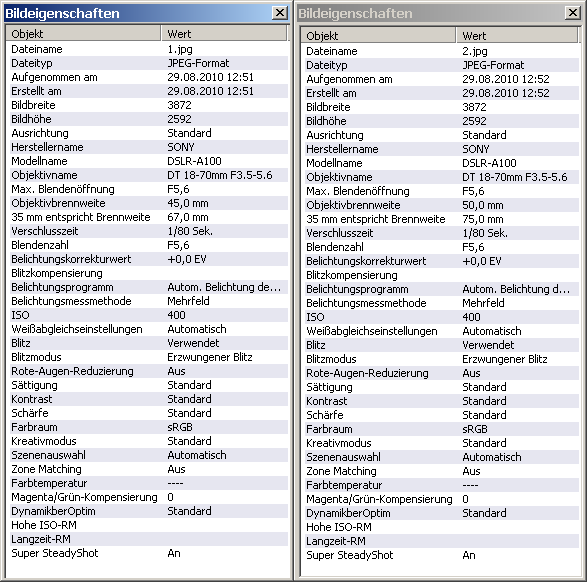The width and height of the screenshot is (587, 582).
Task: Select the Modellname DSLR-A100 row in right window
Action: pyautogui.click(x=442, y=163)
